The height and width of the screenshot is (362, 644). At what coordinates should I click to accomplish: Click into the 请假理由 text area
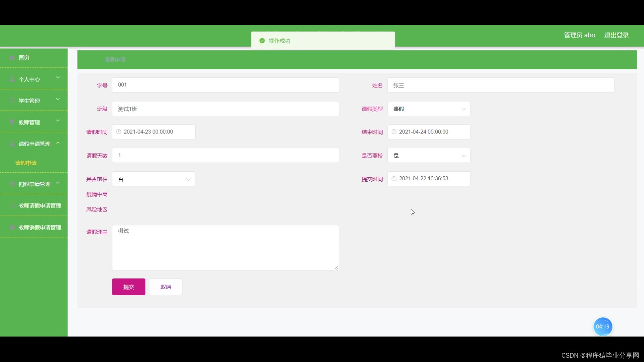tap(225, 247)
